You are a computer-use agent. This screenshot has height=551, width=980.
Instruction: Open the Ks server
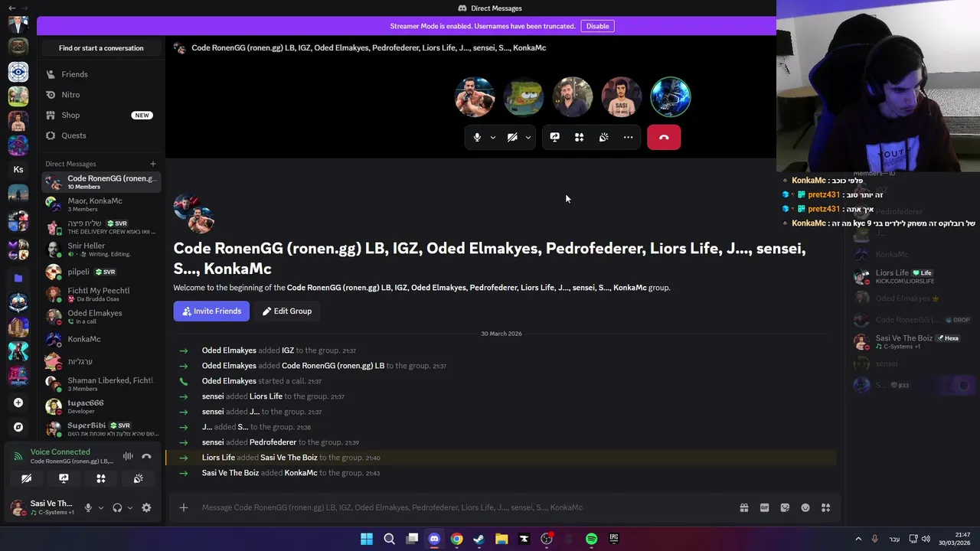pos(18,169)
